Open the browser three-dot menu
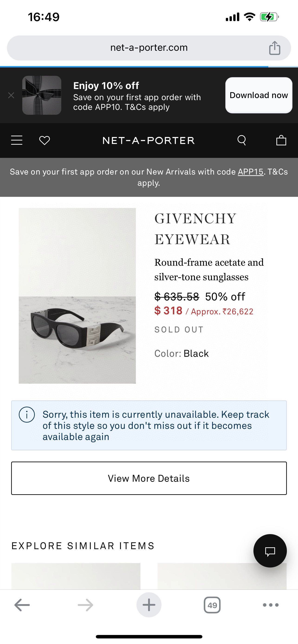 [x=270, y=605]
